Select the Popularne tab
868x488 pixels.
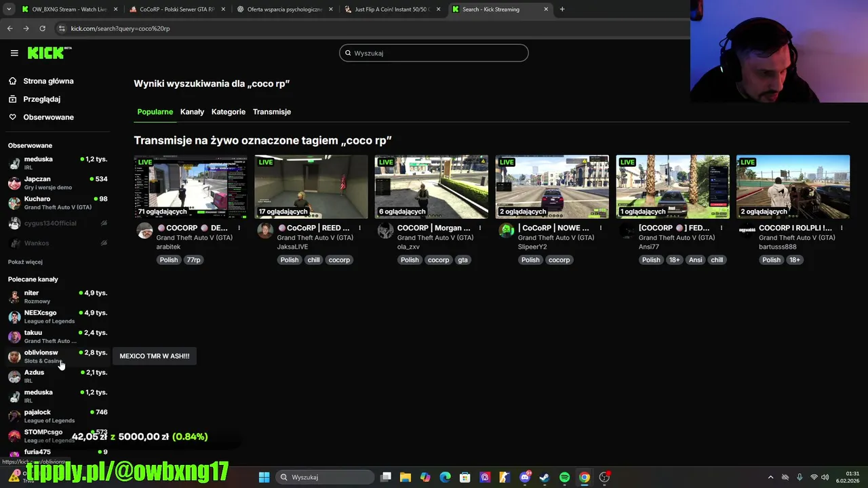(x=155, y=112)
